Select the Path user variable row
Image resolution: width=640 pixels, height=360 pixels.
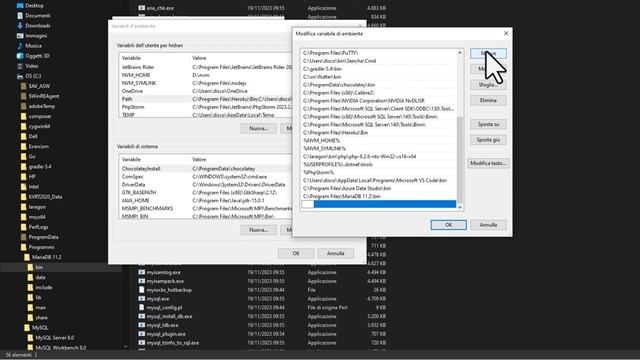point(206,99)
